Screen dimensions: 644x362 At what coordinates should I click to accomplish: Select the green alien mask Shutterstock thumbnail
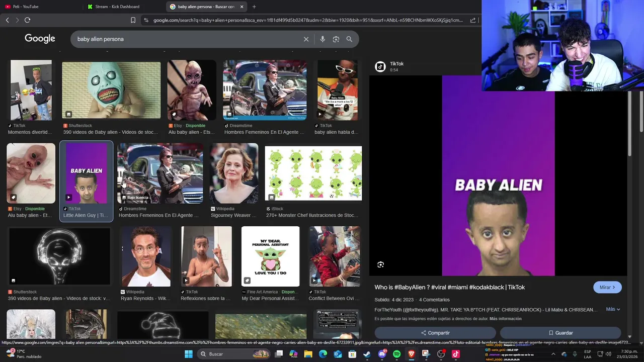(111, 90)
